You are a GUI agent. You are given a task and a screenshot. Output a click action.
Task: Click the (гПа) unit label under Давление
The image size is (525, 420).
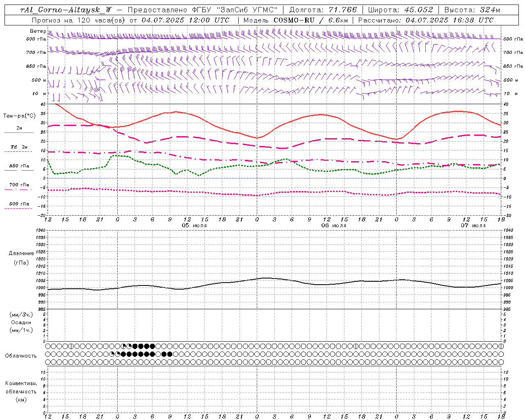pyautogui.click(x=21, y=262)
